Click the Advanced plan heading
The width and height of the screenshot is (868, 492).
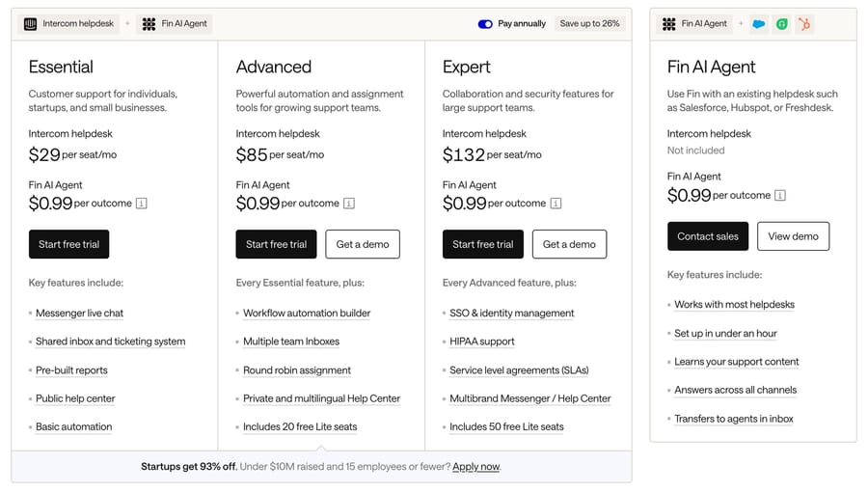coord(274,67)
